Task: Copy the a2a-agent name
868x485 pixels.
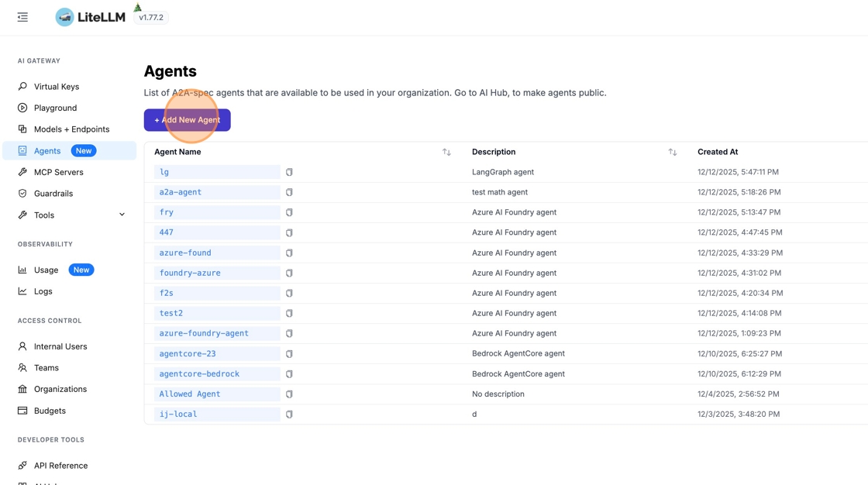Action: tap(289, 192)
